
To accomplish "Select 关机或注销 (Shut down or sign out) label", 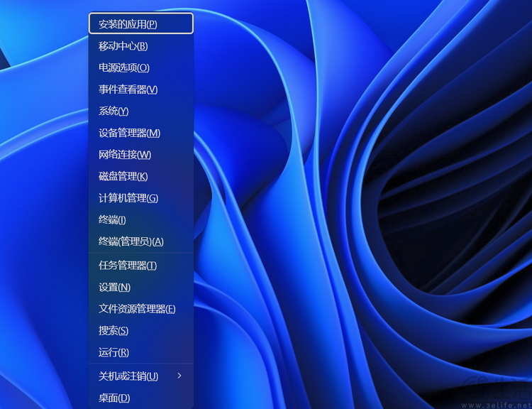I will pyautogui.click(x=128, y=376).
